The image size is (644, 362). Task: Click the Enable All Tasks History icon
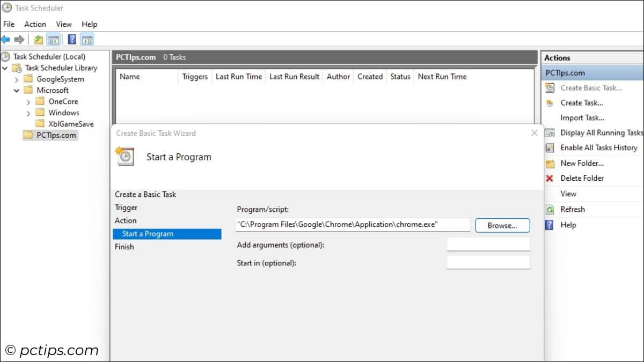[x=549, y=148]
